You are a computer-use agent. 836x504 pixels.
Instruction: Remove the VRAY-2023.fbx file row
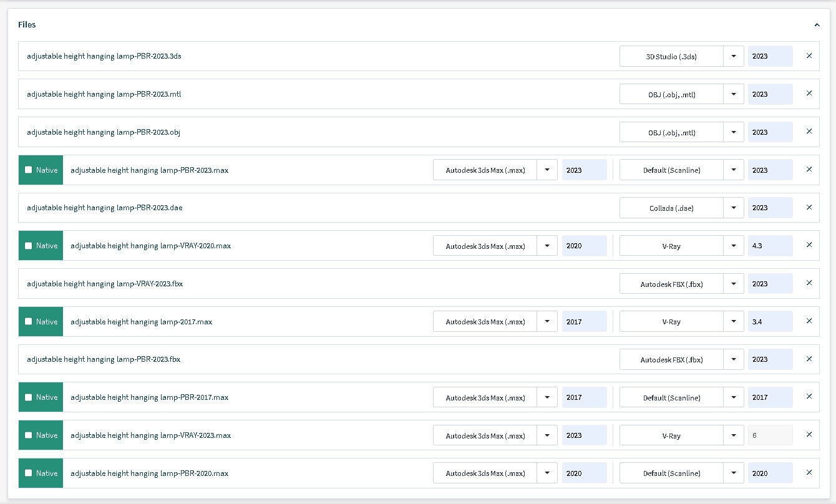(809, 283)
